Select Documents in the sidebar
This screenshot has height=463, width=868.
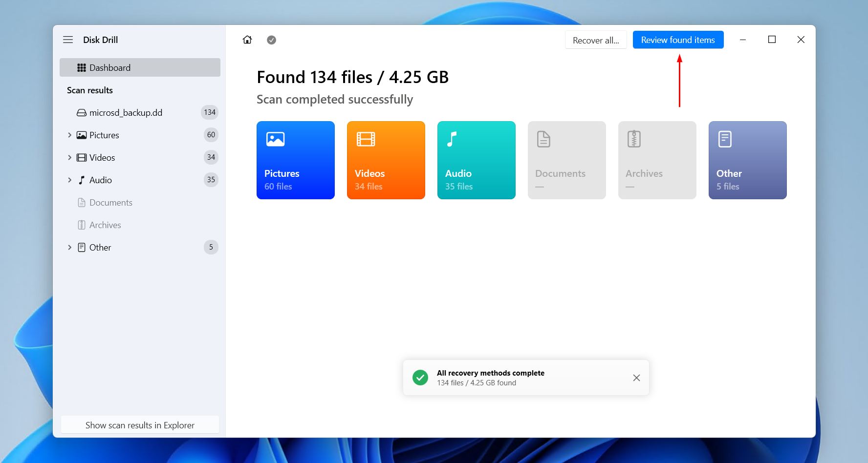110,202
